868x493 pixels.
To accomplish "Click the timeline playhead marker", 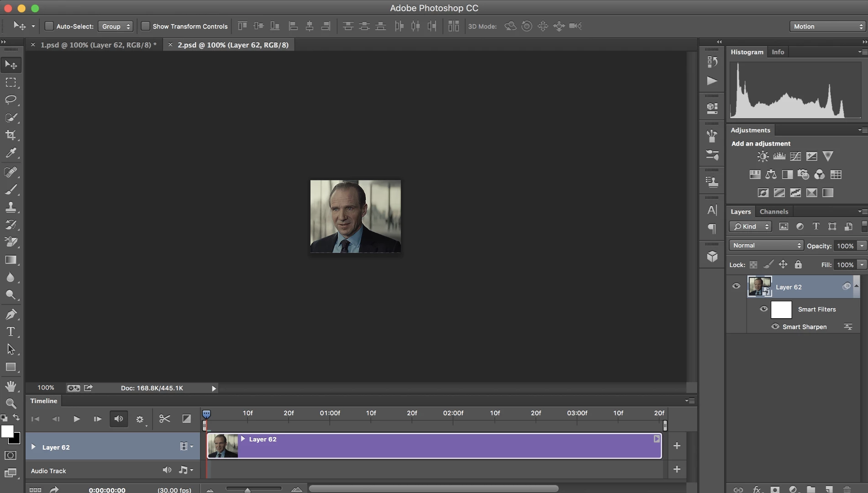I will (206, 414).
